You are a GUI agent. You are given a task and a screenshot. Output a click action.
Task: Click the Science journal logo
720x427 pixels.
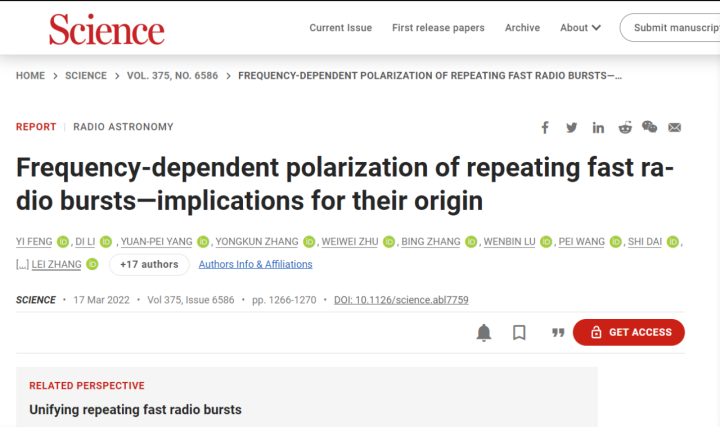tap(107, 29)
